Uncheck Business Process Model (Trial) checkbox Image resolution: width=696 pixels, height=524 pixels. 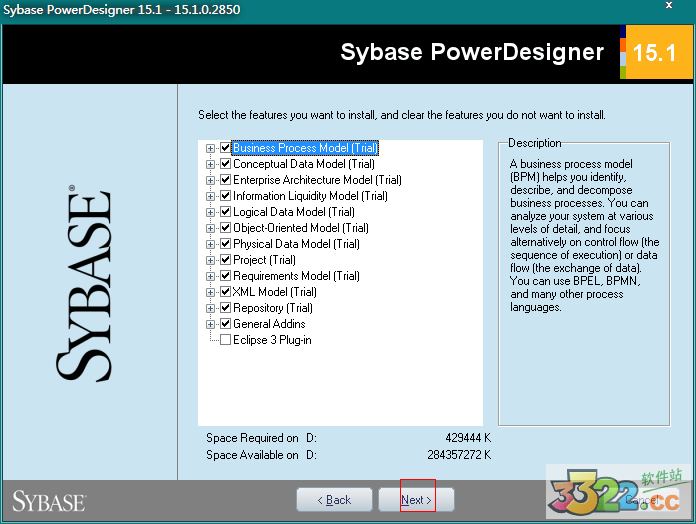[x=225, y=148]
